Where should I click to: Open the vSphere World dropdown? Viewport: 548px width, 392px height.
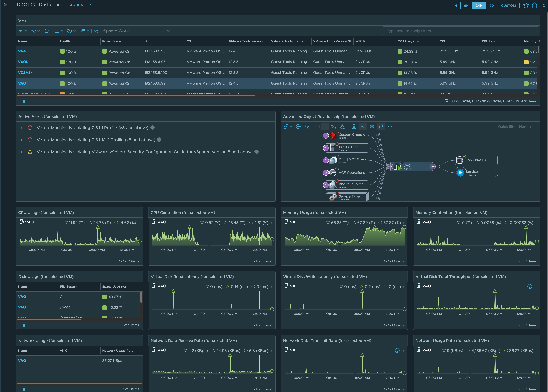135,31
